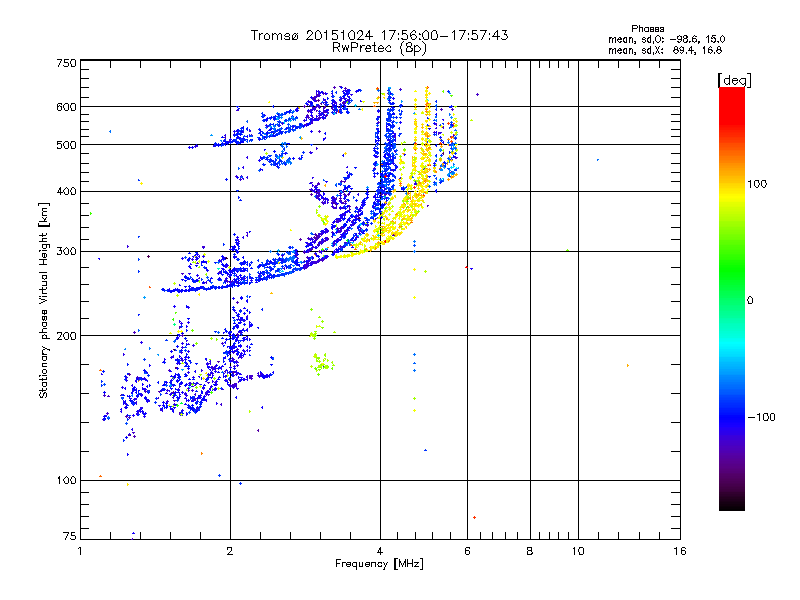Click the "Phases" header label
This screenshot has height=600, width=800.
[x=647, y=29]
